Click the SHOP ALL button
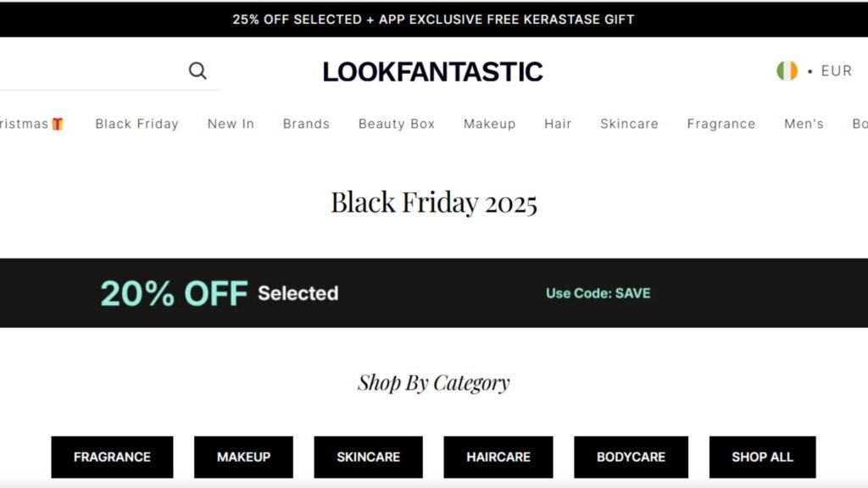868x488 pixels. pyautogui.click(x=761, y=457)
